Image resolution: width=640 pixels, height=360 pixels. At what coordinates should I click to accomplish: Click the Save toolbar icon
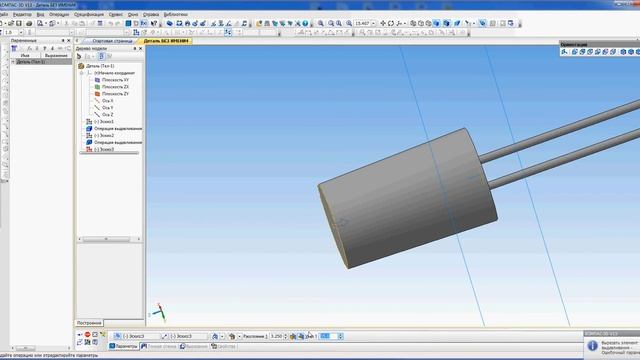[19, 23]
